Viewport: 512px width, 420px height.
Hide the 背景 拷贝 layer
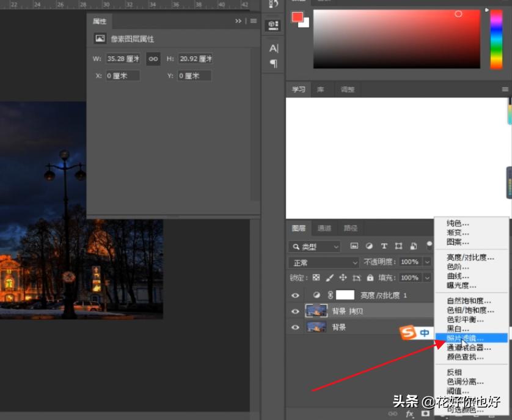click(295, 311)
